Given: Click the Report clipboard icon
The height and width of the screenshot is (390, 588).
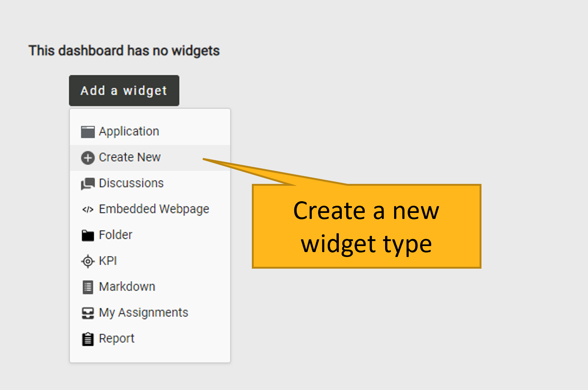Looking at the screenshot, I should (x=88, y=339).
